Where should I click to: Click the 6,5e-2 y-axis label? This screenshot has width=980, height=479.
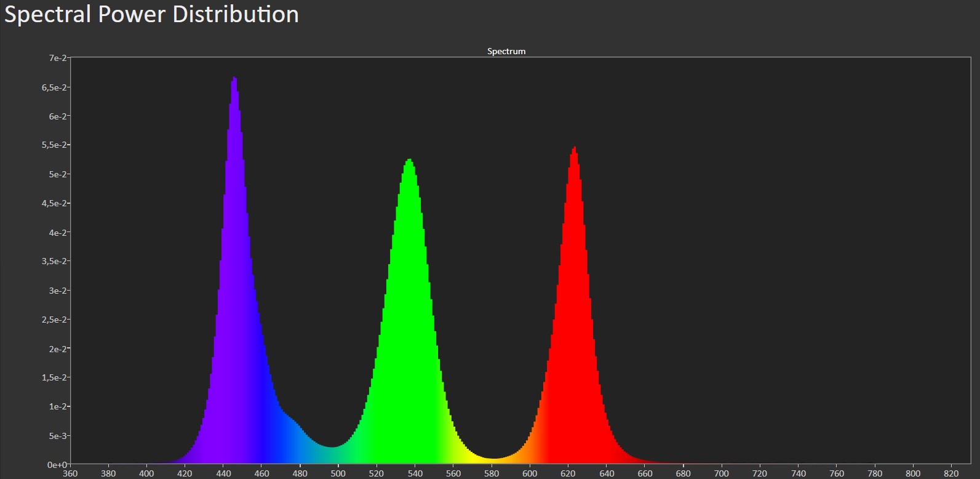point(54,87)
